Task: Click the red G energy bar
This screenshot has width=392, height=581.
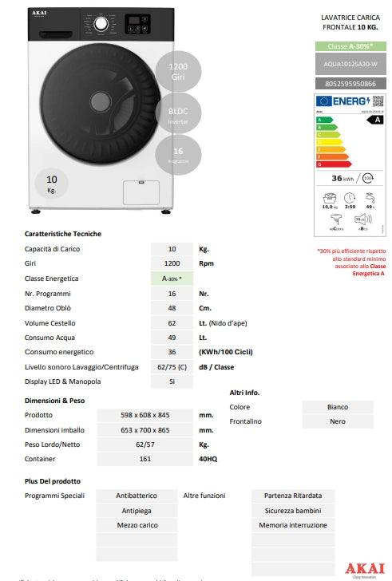Action: pyautogui.click(x=334, y=164)
